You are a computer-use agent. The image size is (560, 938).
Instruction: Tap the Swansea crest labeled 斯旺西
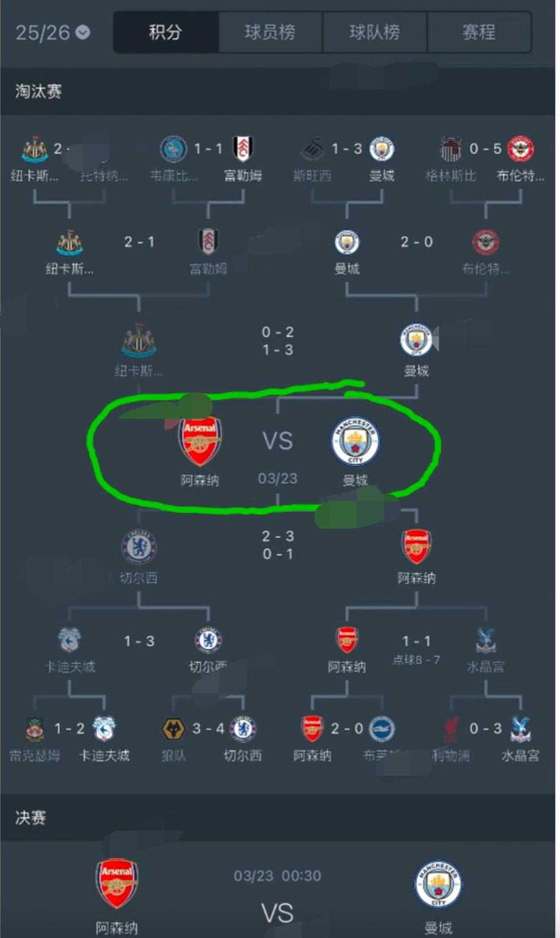[312, 149]
